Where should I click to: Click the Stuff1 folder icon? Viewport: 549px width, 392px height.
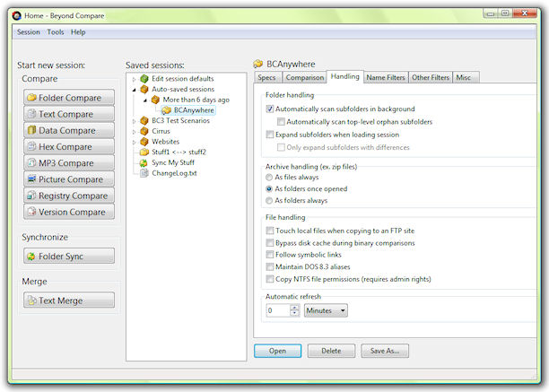click(144, 152)
